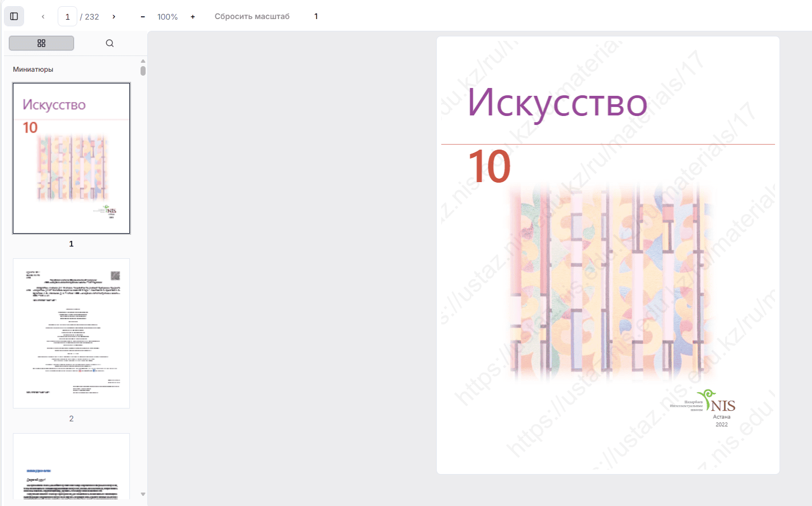Image resolution: width=812 pixels, height=506 pixels.
Task: Click the 'Сбросить масштаб' button
Action: 252,16
